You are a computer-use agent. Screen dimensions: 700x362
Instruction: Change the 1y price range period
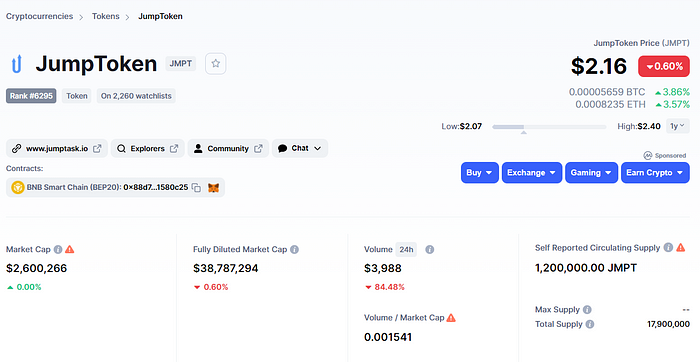[x=677, y=126]
